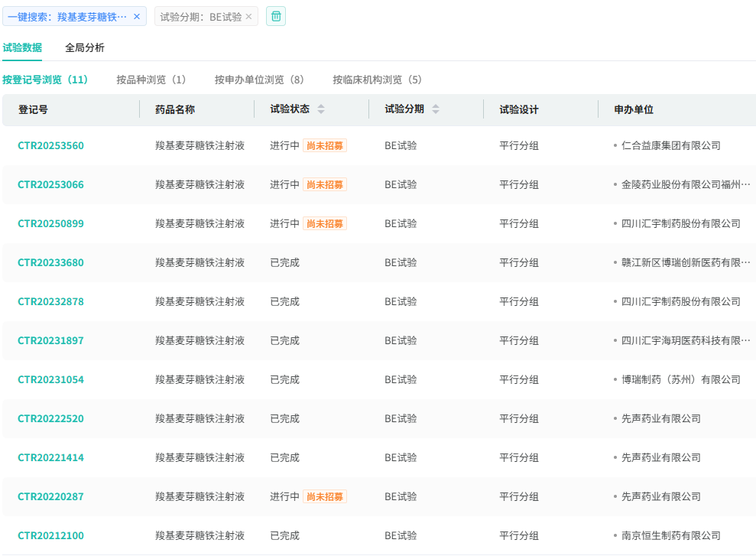Remove the 一键搜索 filter tag

[x=137, y=16]
